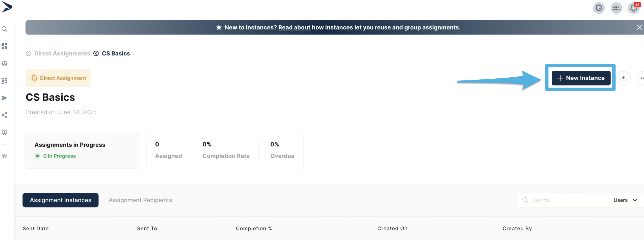This screenshot has height=240, width=644.
Task: Click into the Search input field
Action: click(568, 200)
